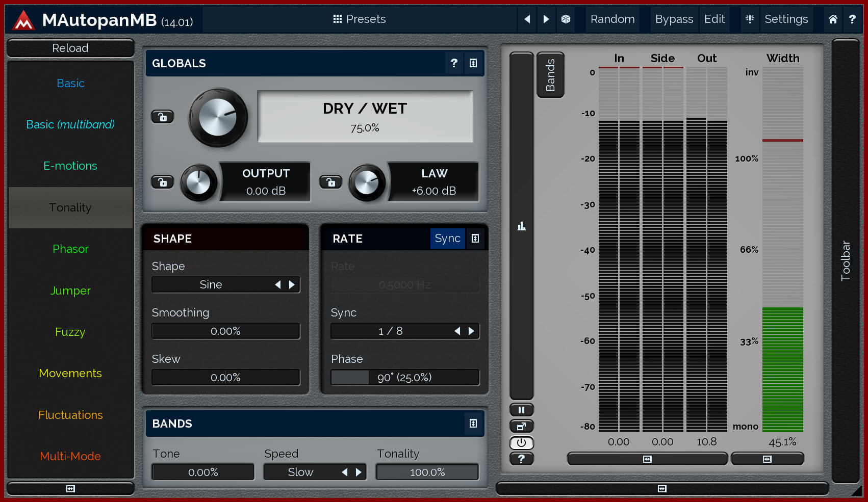Viewport: 868px width, 502px height.
Task: Click the MeldaProduction logo icon
Action: [23, 20]
